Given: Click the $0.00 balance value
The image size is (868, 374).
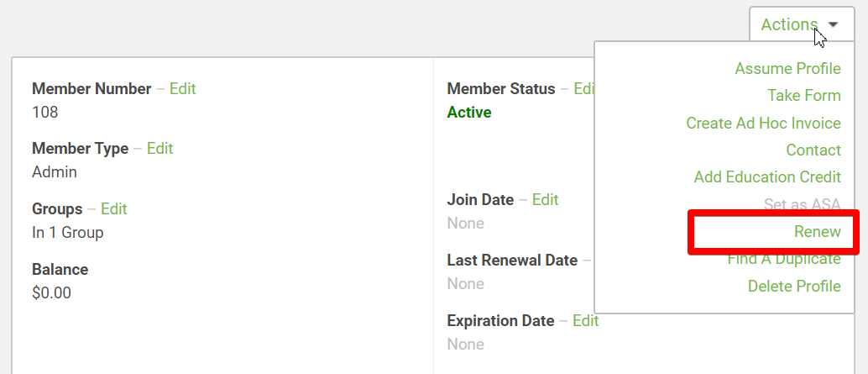Looking at the screenshot, I should pyautogui.click(x=51, y=292).
